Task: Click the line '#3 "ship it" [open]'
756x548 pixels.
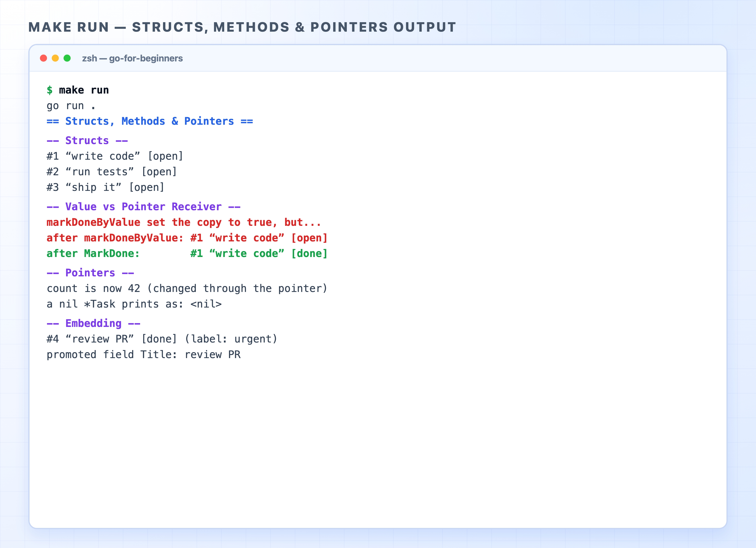Action: [106, 188]
